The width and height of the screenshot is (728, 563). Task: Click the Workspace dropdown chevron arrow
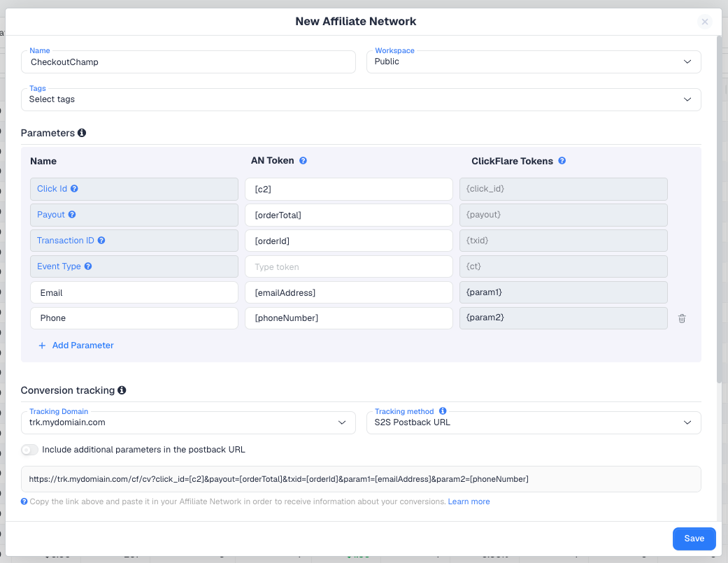687,62
